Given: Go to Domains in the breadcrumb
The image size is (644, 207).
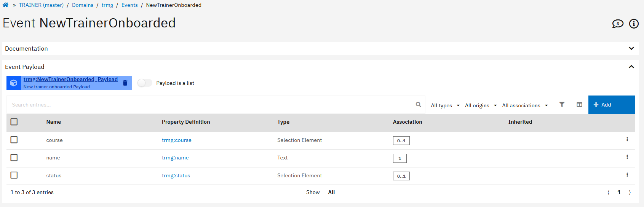Looking at the screenshot, I should click(83, 5).
